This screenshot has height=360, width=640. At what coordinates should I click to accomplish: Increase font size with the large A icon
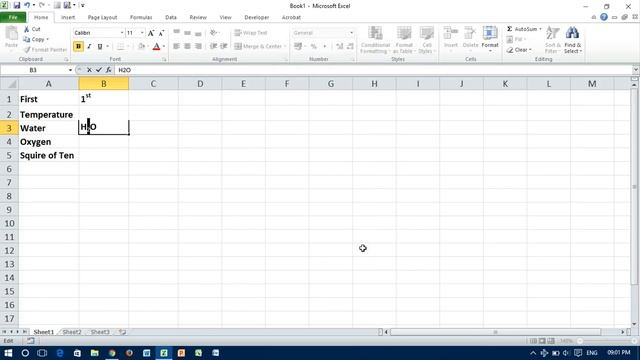tap(151, 33)
